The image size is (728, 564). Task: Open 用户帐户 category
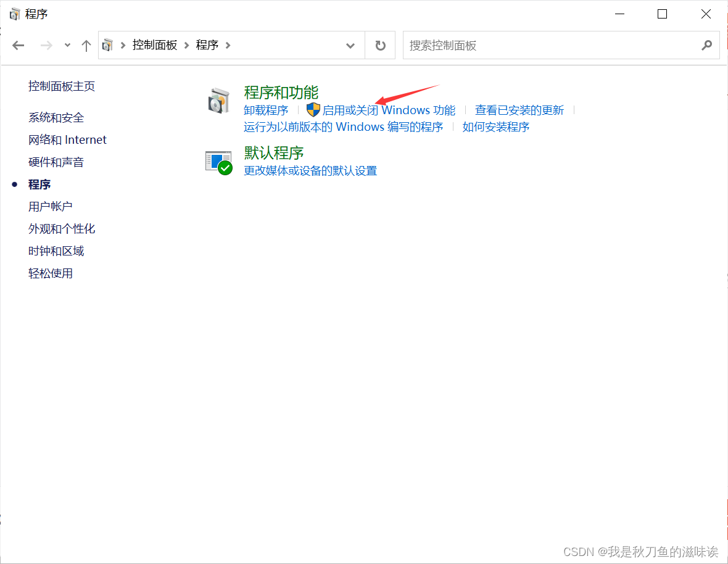50,207
